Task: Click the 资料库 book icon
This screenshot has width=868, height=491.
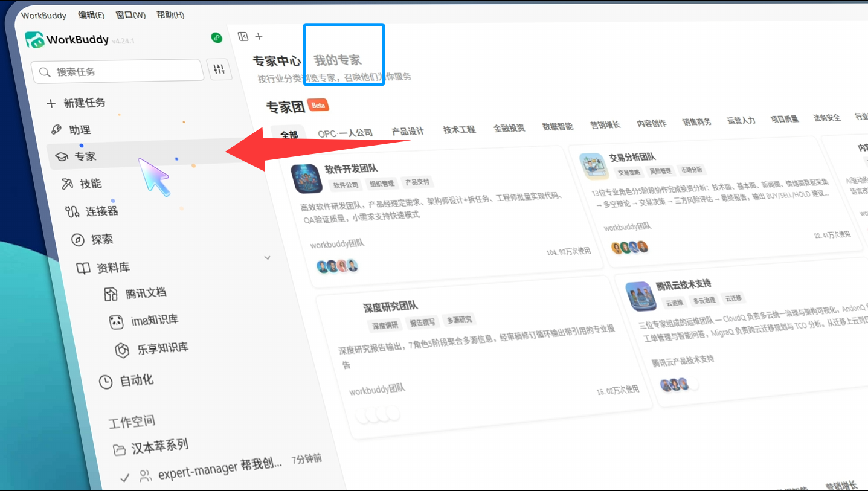Action: (x=83, y=268)
